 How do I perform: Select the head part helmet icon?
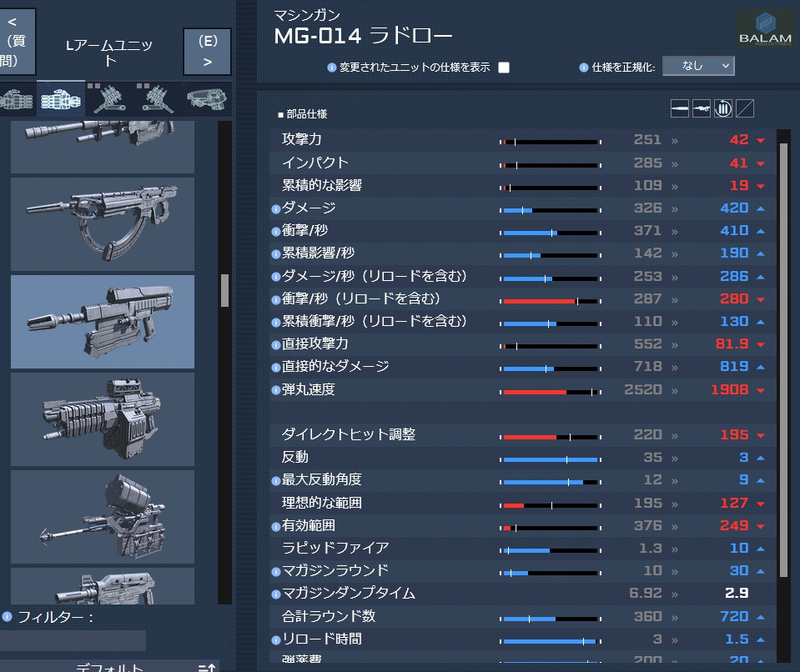pyautogui.click(x=207, y=99)
